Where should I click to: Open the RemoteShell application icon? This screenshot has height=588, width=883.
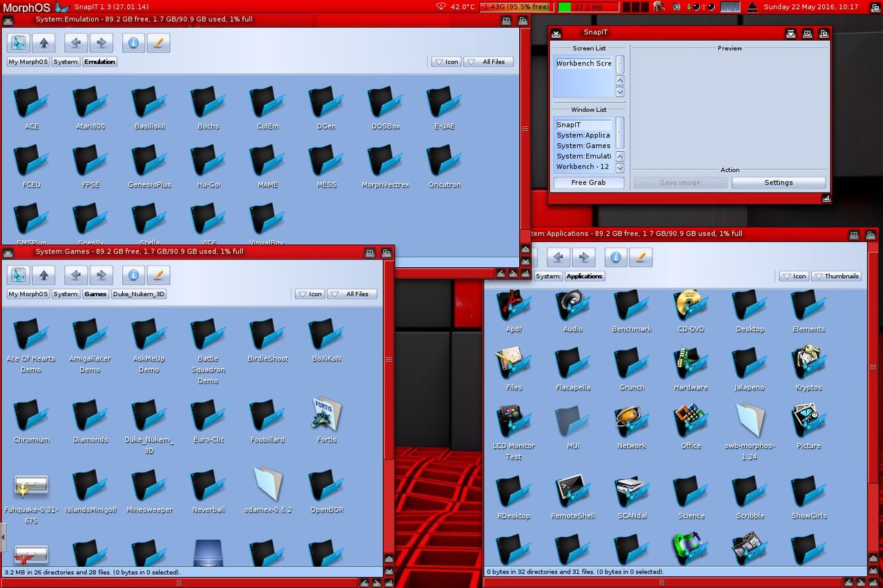click(x=572, y=492)
